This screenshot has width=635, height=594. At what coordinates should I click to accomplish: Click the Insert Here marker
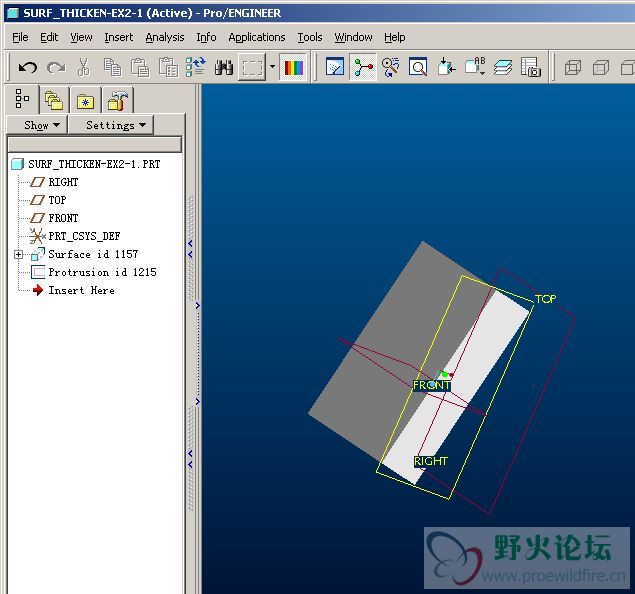point(73,290)
